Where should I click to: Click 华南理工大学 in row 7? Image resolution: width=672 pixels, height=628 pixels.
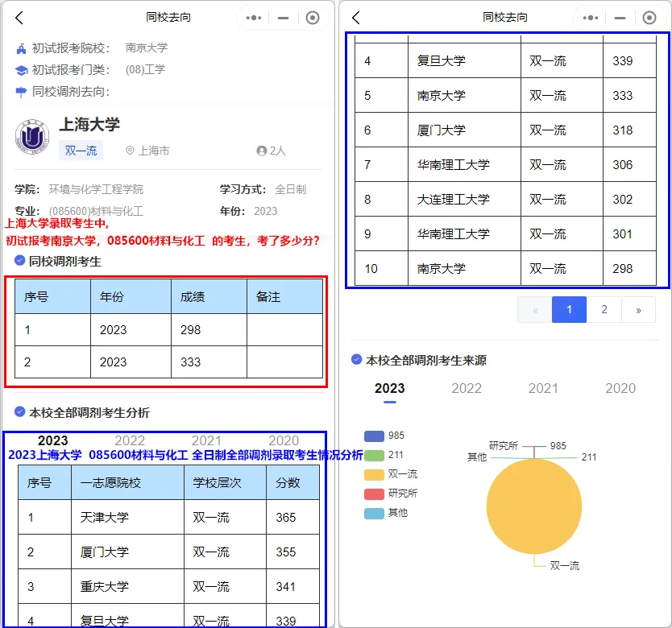[454, 164]
